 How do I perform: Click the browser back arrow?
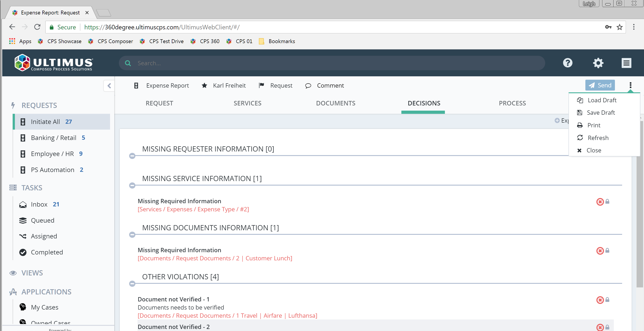coord(12,27)
